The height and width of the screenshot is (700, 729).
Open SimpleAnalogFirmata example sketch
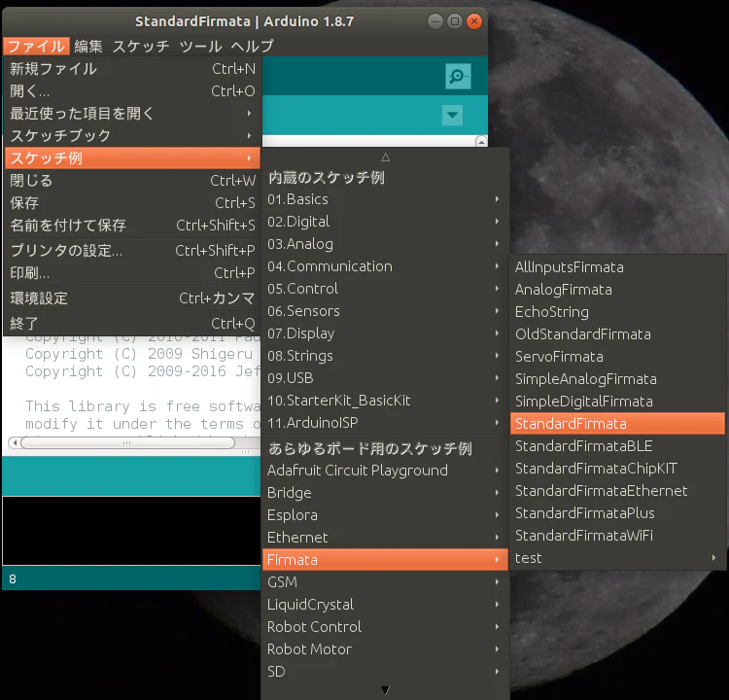[617, 378]
